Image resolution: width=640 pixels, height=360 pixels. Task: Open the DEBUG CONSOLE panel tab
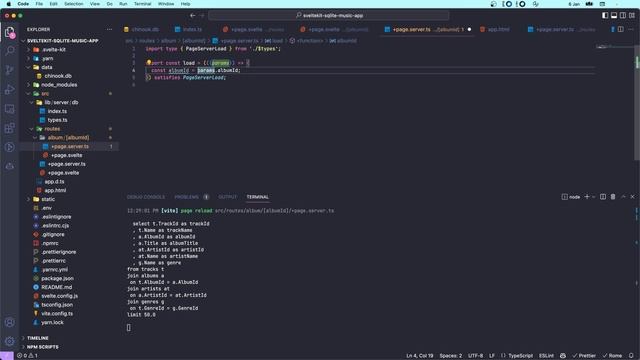click(146, 197)
